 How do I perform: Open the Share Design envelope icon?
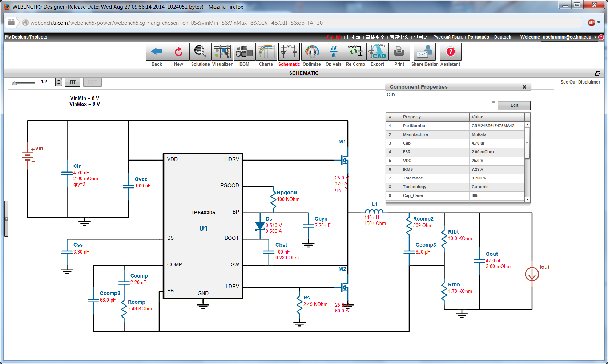pyautogui.click(x=425, y=52)
